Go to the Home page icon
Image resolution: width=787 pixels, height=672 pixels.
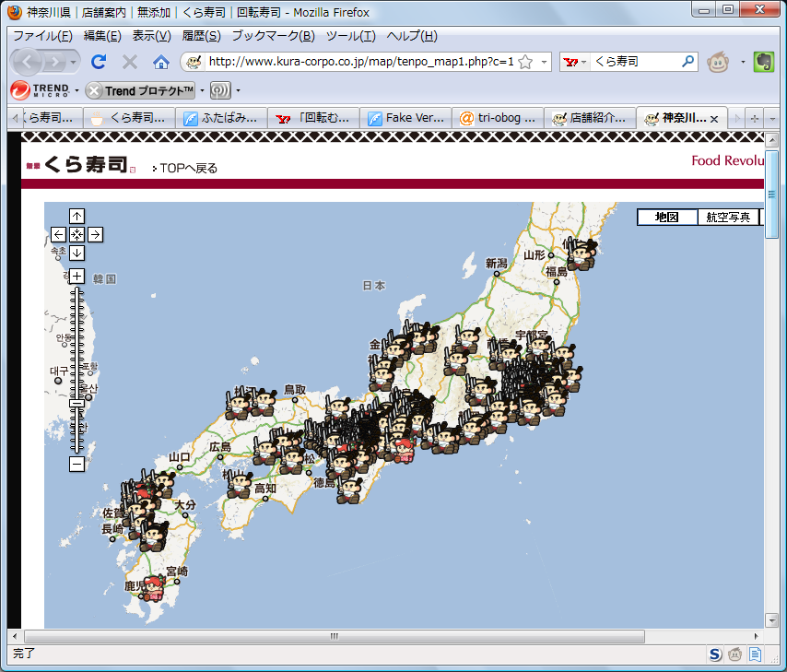[161, 62]
